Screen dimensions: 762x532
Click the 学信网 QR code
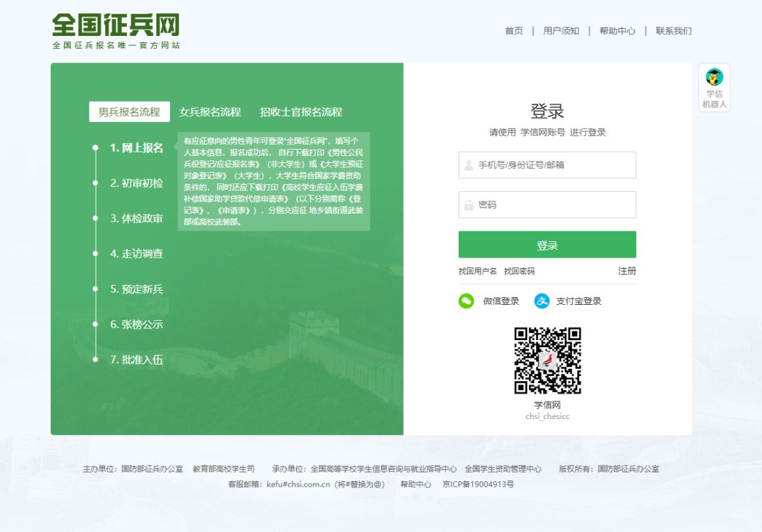click(x=548, y=361)
